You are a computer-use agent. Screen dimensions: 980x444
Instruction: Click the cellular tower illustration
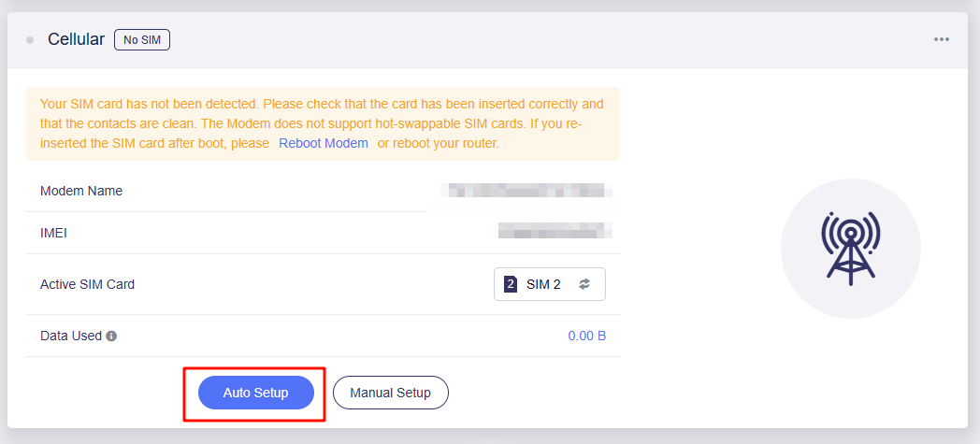pos(850,248)
